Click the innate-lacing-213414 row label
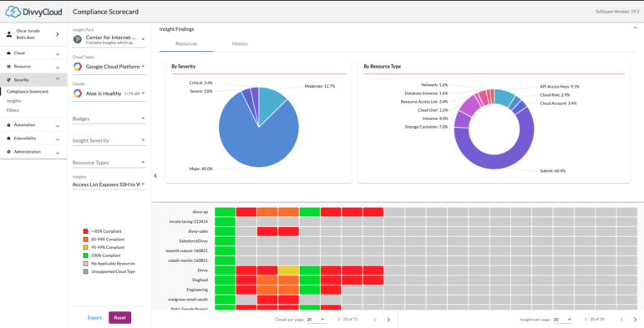 (x=189, y=222)
